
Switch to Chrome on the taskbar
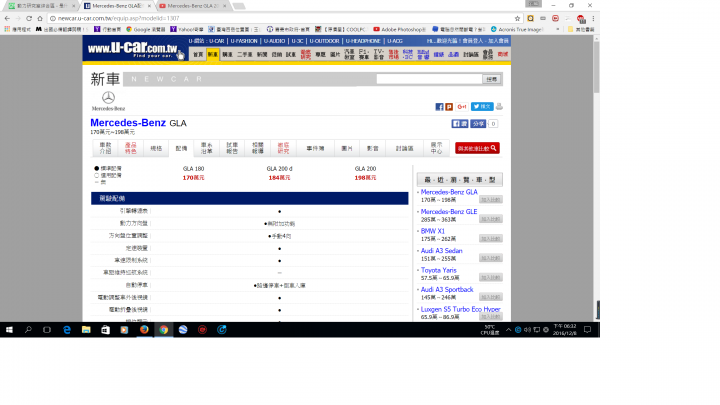(x=163, y=330)
